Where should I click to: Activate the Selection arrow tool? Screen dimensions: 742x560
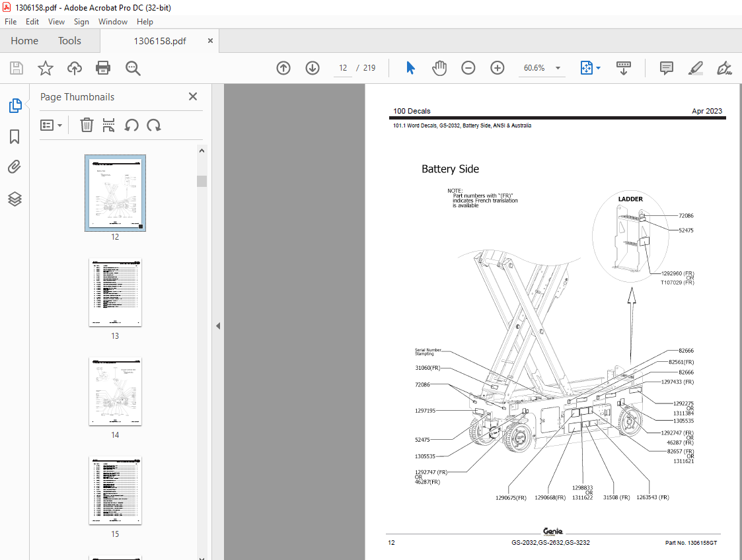click(410, 68)
